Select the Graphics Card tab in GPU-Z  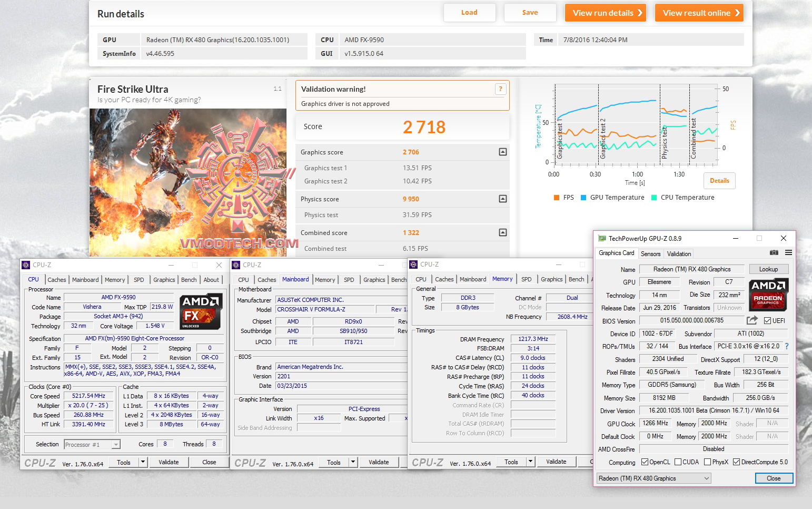click(x=617, y=253)
